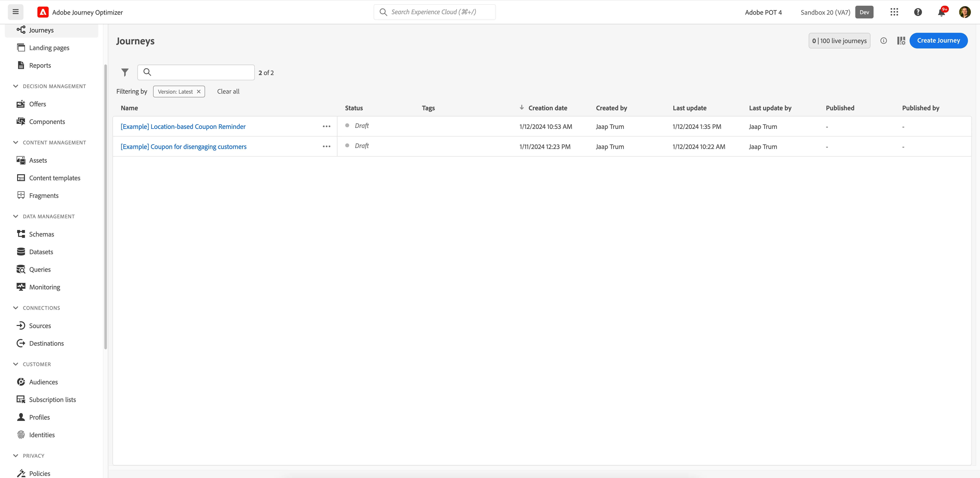The image size is (980, 478).
Task: Click the 0 | 100 live journeys counter
Action: tap(839, 41)
